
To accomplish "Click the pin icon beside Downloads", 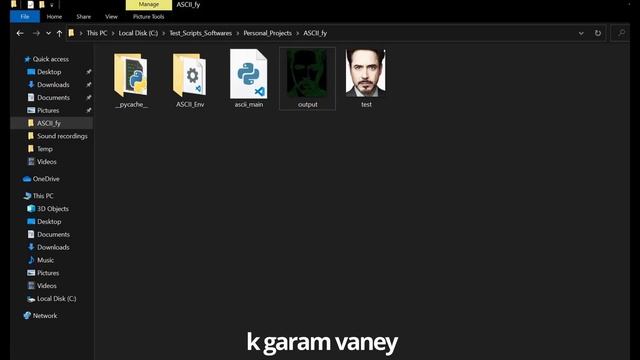I will coord(89,85).
